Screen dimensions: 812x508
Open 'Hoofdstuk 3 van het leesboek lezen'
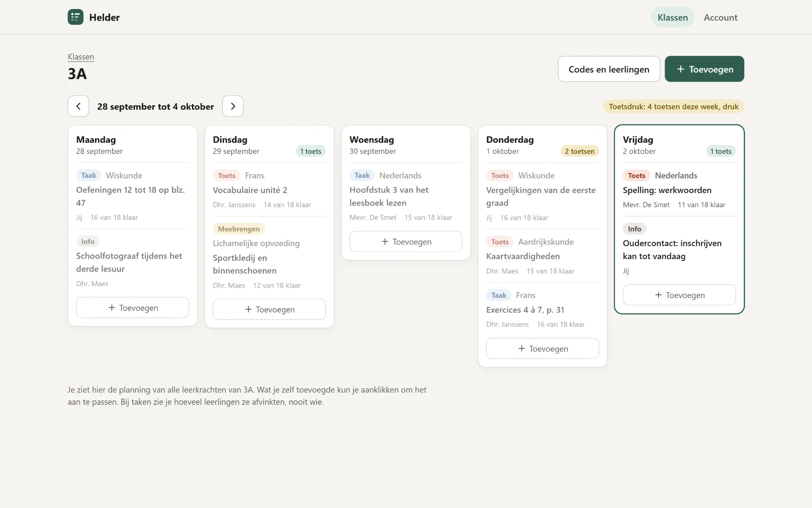tap(389, 196)
